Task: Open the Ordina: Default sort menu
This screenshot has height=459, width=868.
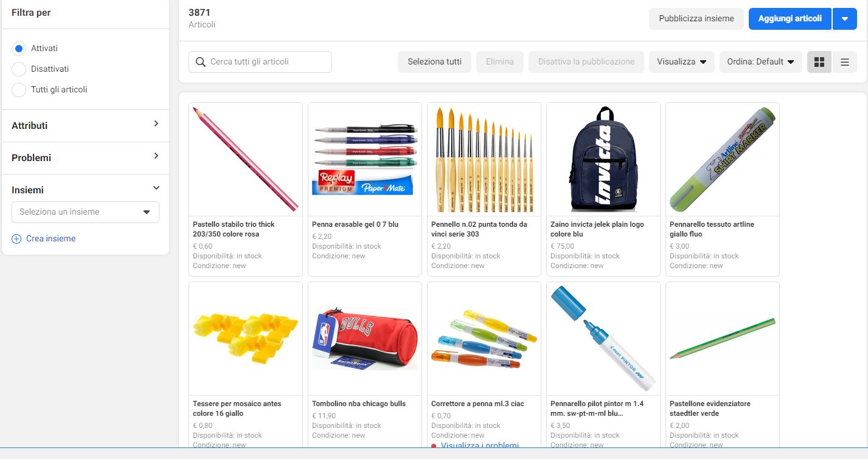Action: tap(761, 61)
